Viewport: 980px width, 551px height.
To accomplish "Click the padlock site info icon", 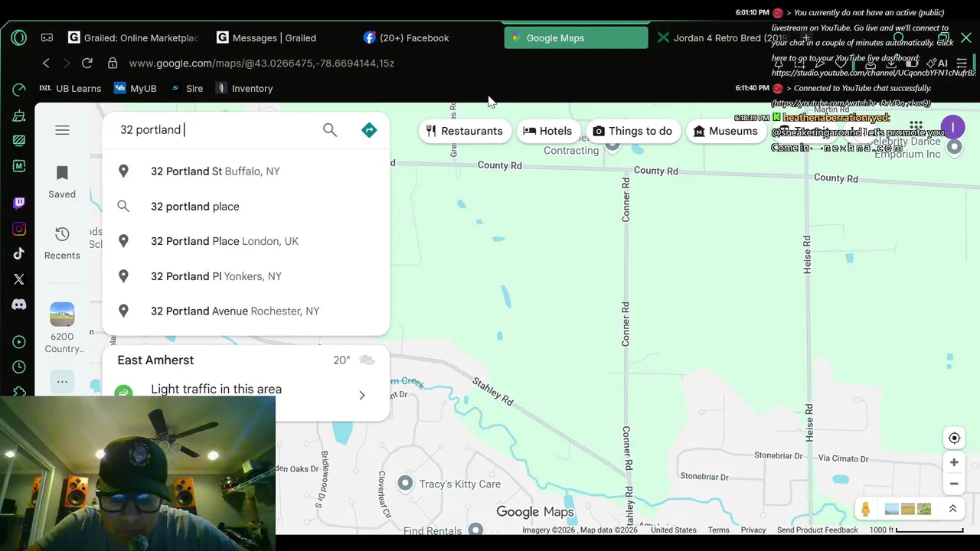I will coord(113,64).
